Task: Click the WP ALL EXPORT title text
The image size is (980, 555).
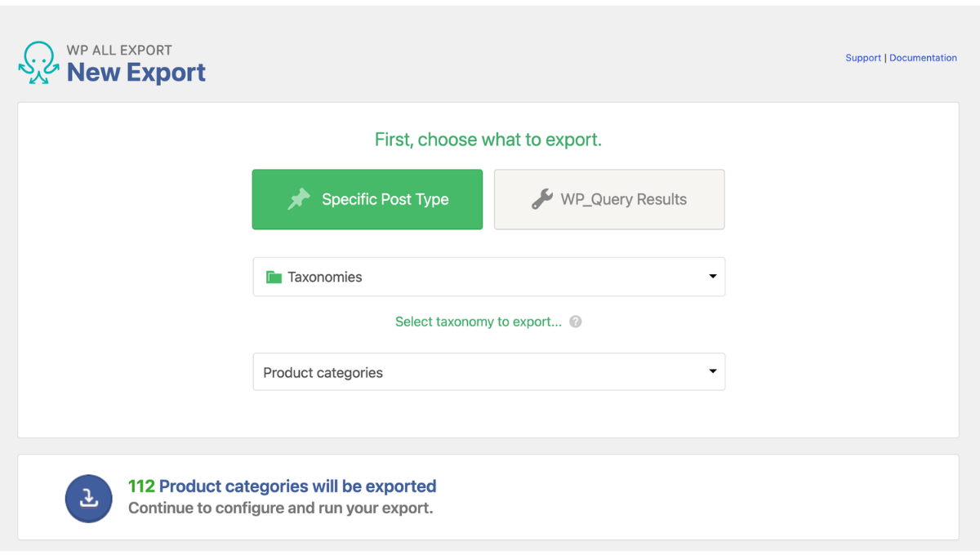Action: (119, 50)
